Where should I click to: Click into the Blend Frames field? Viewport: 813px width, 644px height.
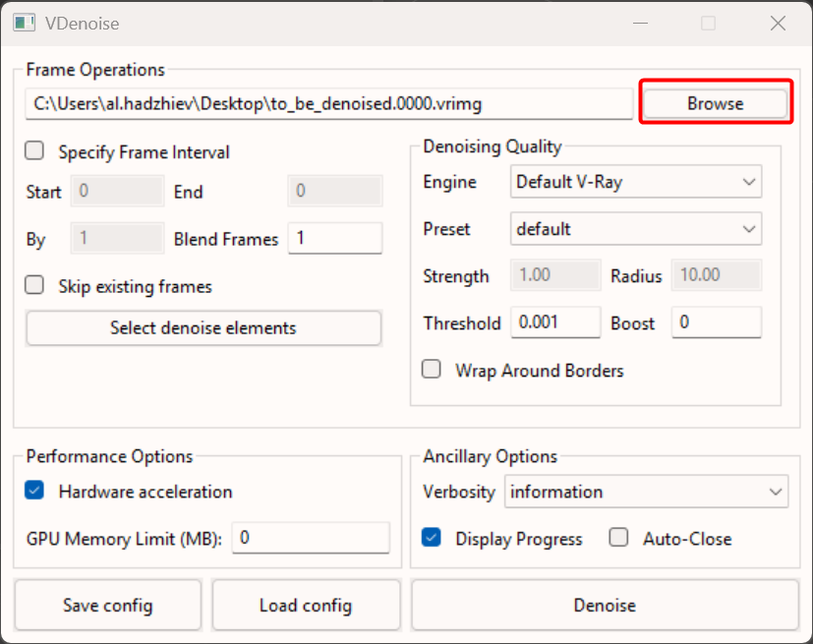click(x=334, y=239)
